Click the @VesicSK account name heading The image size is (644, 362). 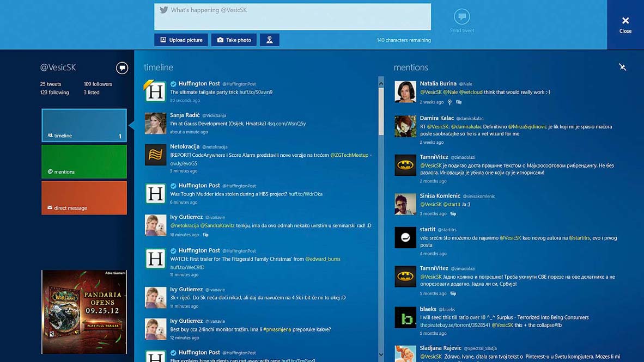(58, 68)
